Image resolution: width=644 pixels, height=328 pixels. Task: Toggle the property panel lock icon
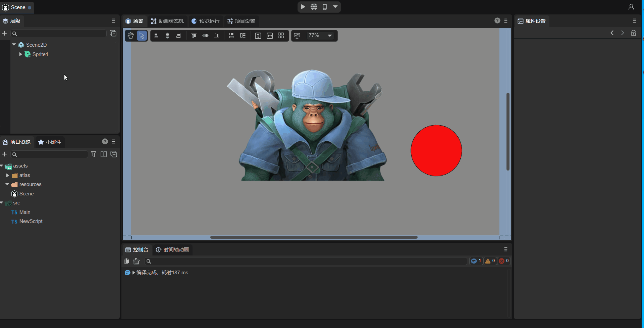coord(634,33)
